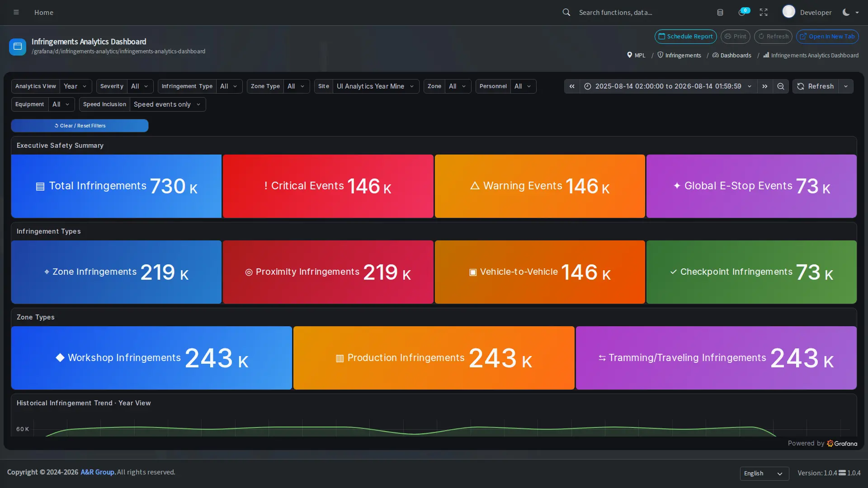Viewport: 868px width, 488px height.
Task: Shift time range forward
Action: coord(765,86)
